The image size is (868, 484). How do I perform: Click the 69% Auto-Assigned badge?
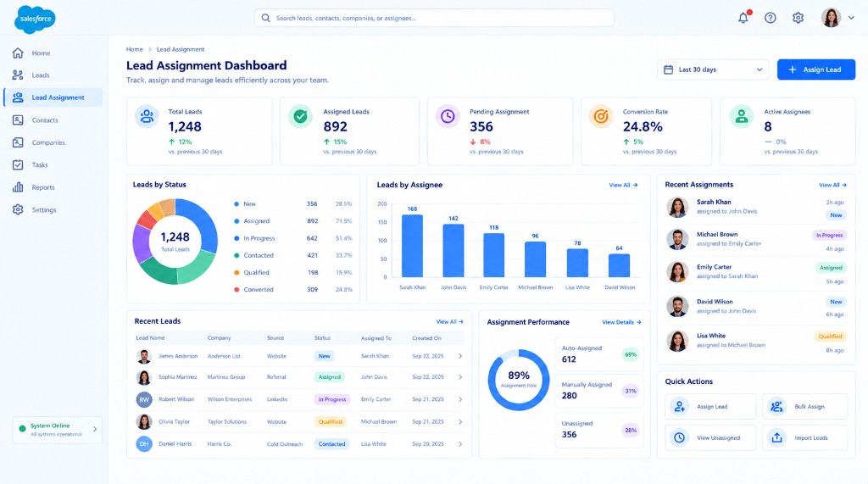630,354
